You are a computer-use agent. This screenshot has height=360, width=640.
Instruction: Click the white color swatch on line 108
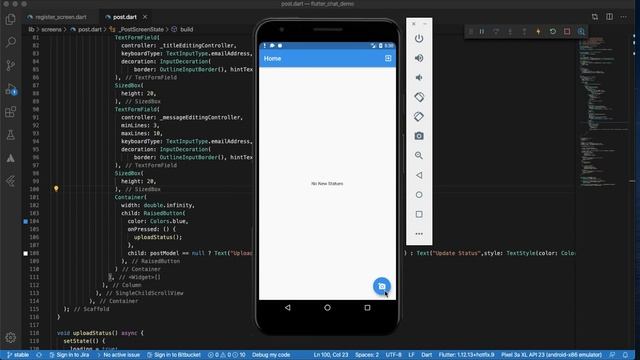coord(25,253)
